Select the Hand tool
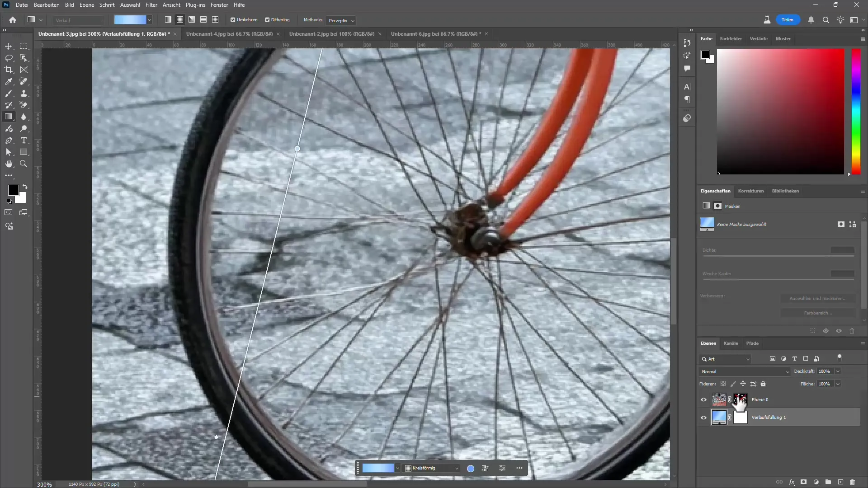868x488 pixels. 9,164
